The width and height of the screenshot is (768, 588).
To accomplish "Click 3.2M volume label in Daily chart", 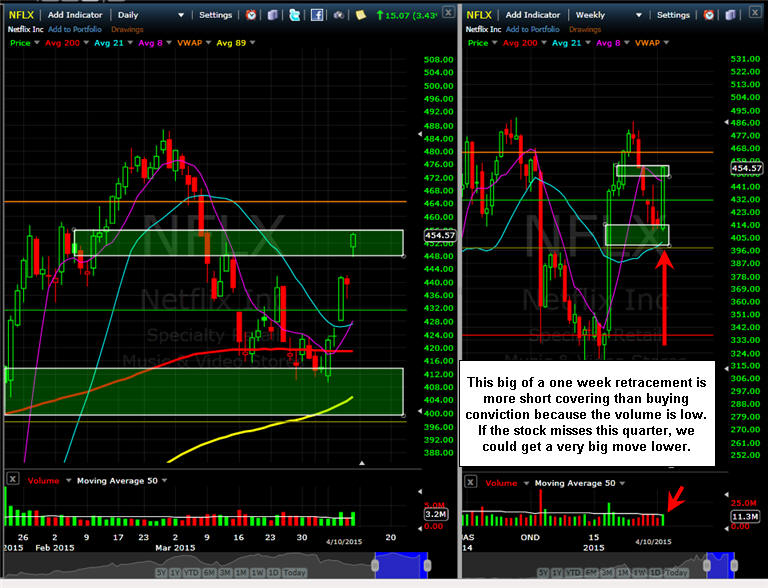I will click(x=435, y=514).
